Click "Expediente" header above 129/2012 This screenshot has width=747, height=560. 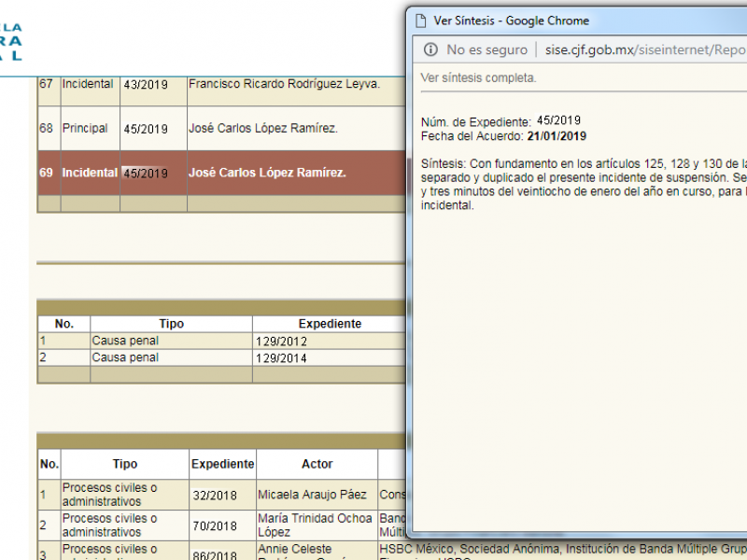coord(330,324)
